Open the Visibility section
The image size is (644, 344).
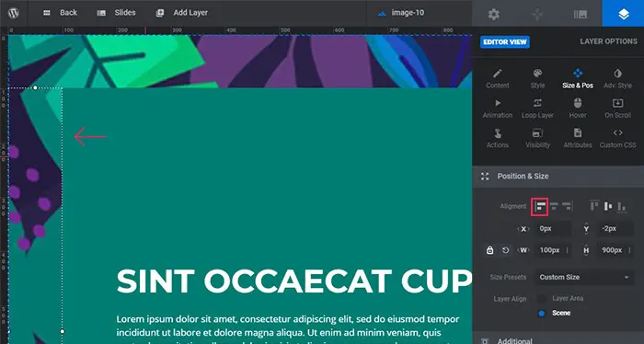(x=537, y=138)
